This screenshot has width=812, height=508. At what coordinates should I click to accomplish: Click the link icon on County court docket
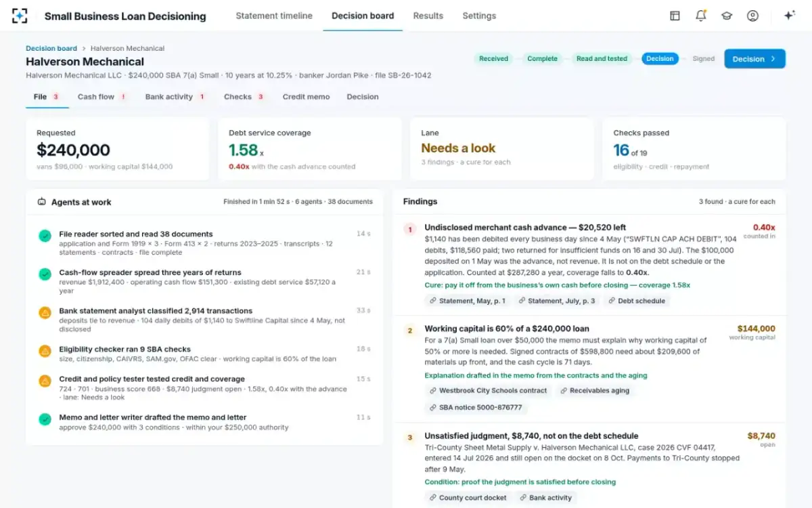point(433,498)
